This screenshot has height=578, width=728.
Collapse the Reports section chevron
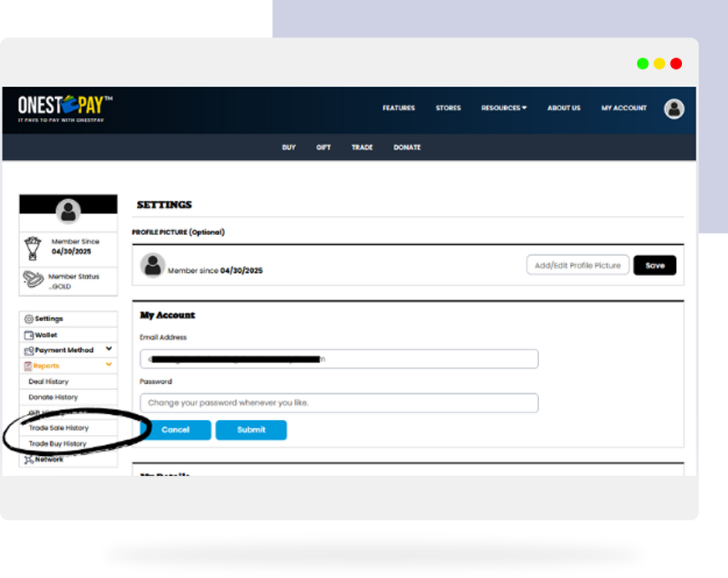(109, 366)
